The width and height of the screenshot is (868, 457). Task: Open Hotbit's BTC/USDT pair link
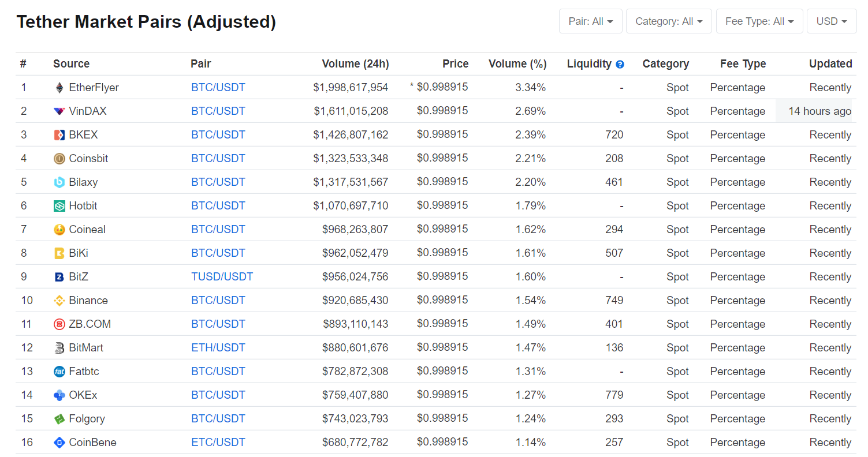pyautogui.click(x=218, y=206)
